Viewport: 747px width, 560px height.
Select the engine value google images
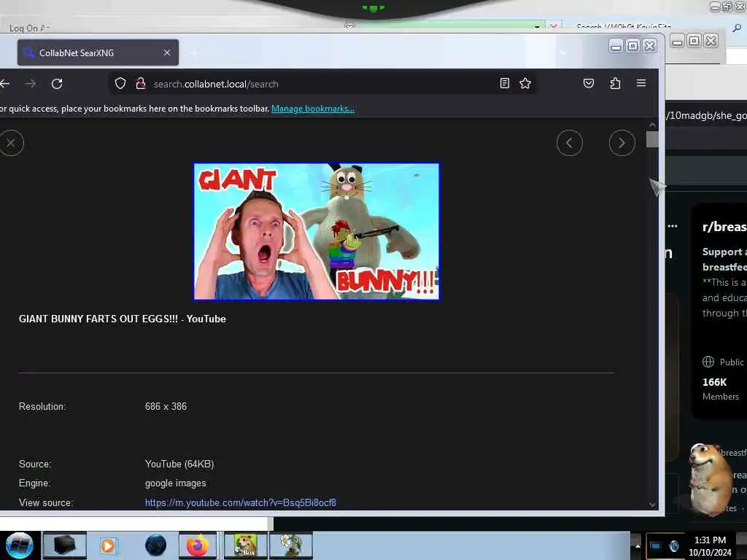point(175,483)
